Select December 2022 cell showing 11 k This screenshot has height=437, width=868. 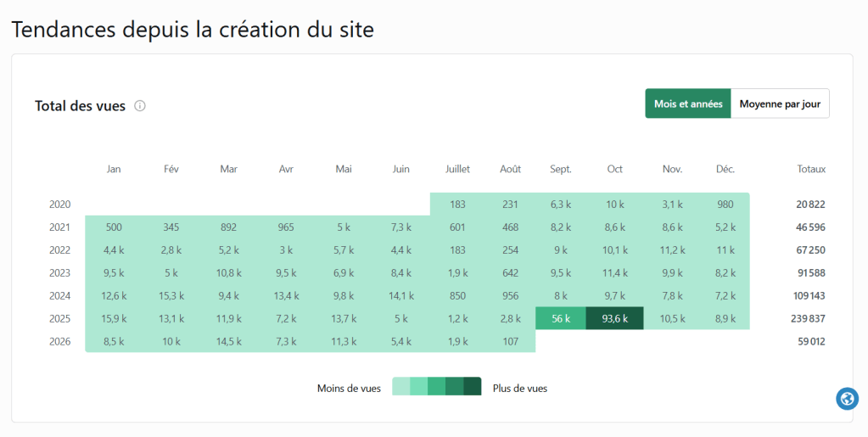coord(725,249)
